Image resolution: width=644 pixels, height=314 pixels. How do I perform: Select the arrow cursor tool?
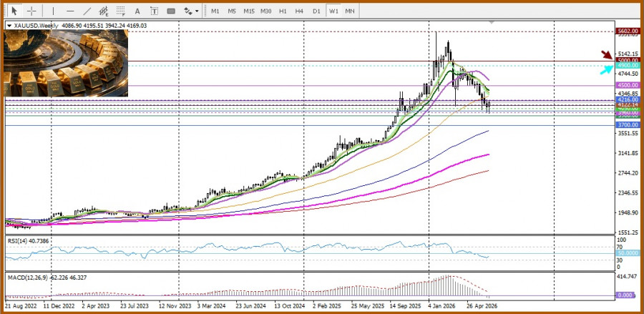point(14,11)
